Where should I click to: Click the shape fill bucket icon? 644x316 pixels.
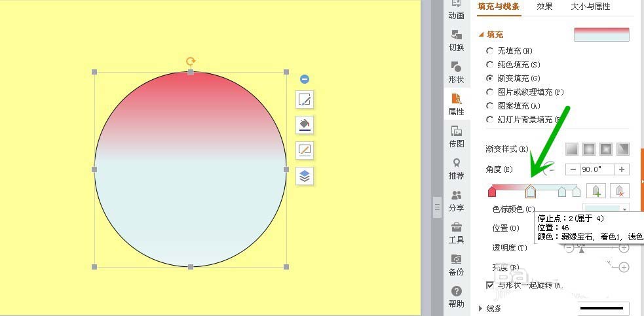click(x=305, y=124)
